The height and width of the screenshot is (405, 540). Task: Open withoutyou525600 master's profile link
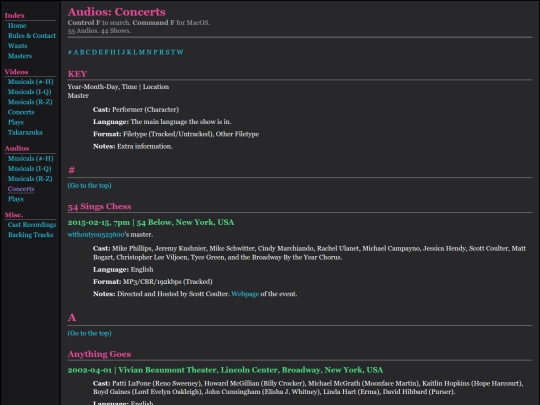point(96,235)
